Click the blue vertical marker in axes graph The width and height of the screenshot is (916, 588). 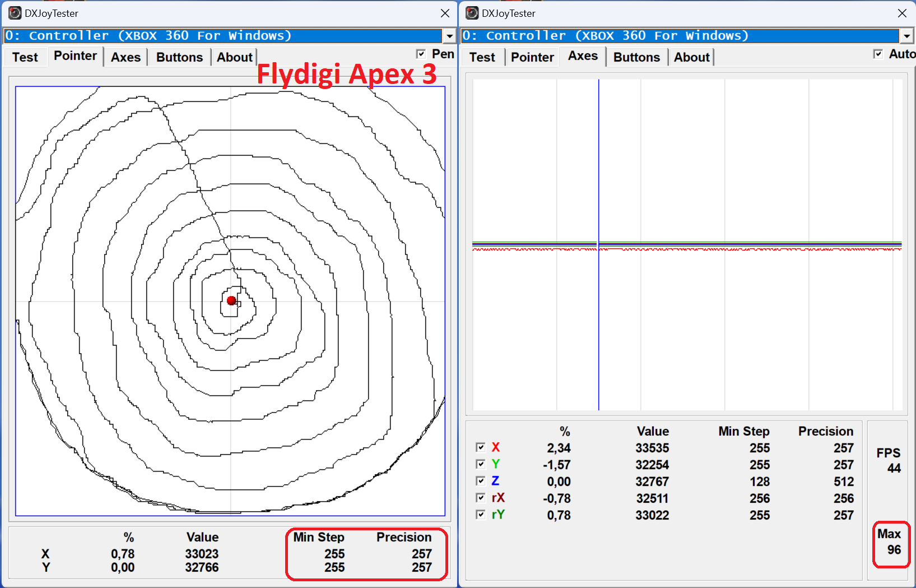coord(598,245)
